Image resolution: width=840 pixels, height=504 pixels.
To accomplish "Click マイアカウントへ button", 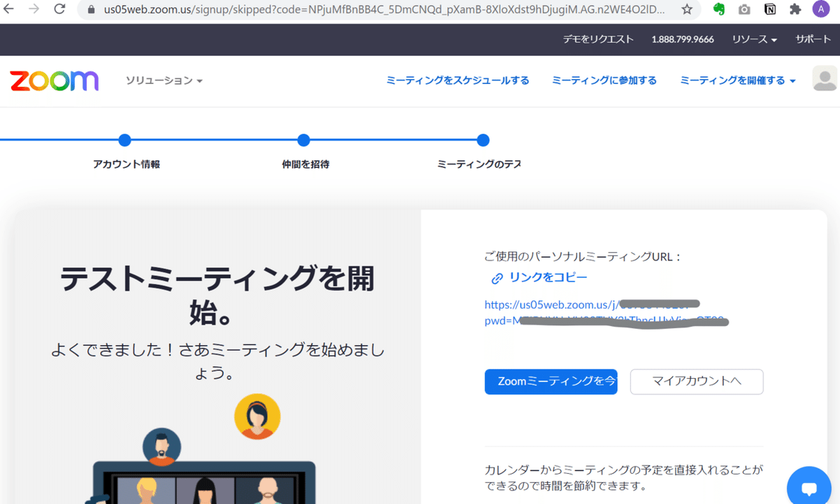I will click(x=696, y=381).
